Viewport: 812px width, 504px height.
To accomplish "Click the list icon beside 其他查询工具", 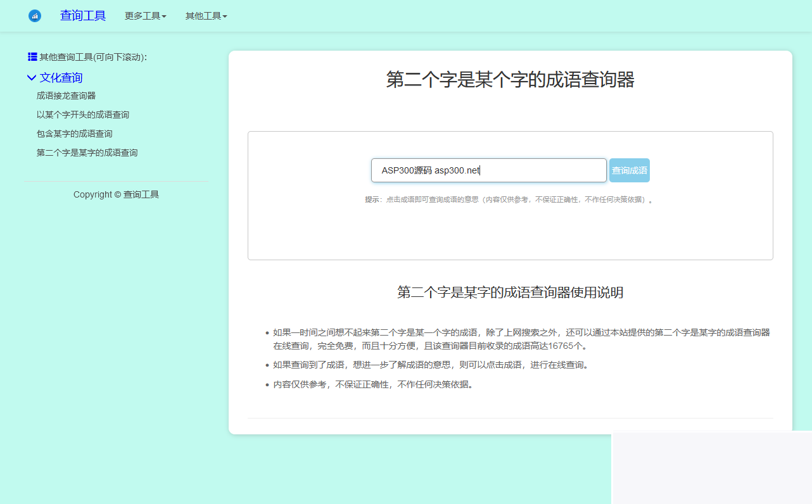I will [32, 56].
